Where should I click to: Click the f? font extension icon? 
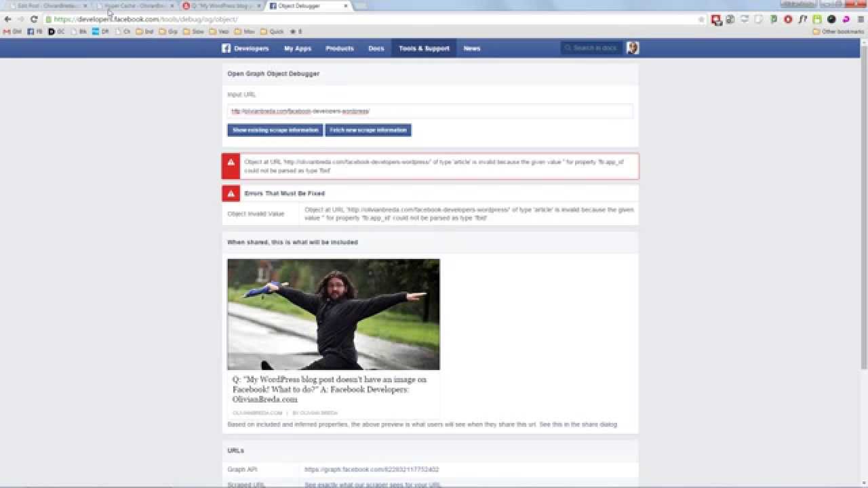[x=803, y=19]
